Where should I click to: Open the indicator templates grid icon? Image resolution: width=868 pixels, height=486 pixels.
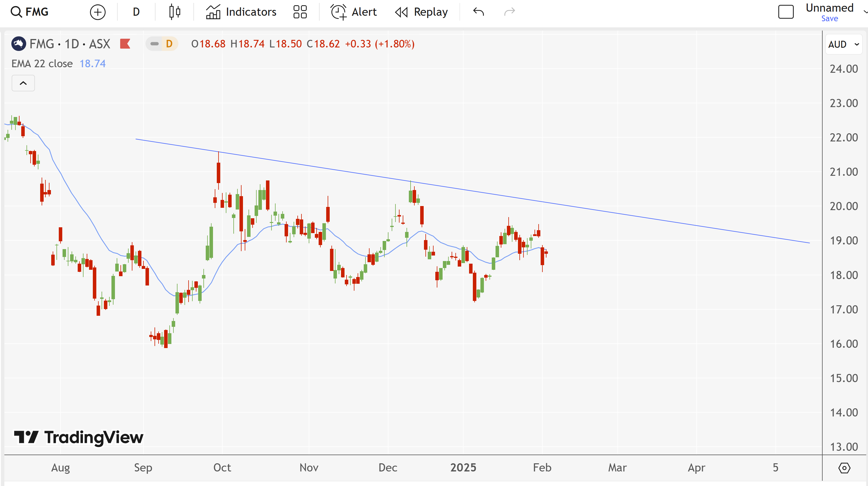coord(300,12)
